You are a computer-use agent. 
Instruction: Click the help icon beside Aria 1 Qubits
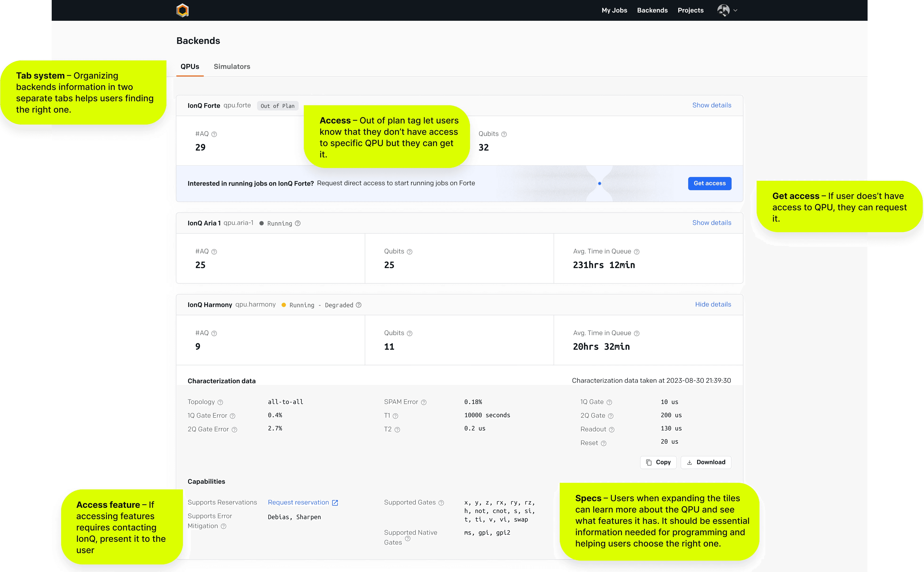(x=409, y=252)
